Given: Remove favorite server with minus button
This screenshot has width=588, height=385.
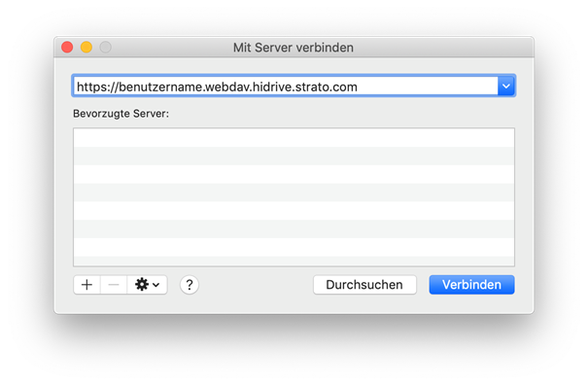Looking at the screenshot, I should click(x=114, y=285).
